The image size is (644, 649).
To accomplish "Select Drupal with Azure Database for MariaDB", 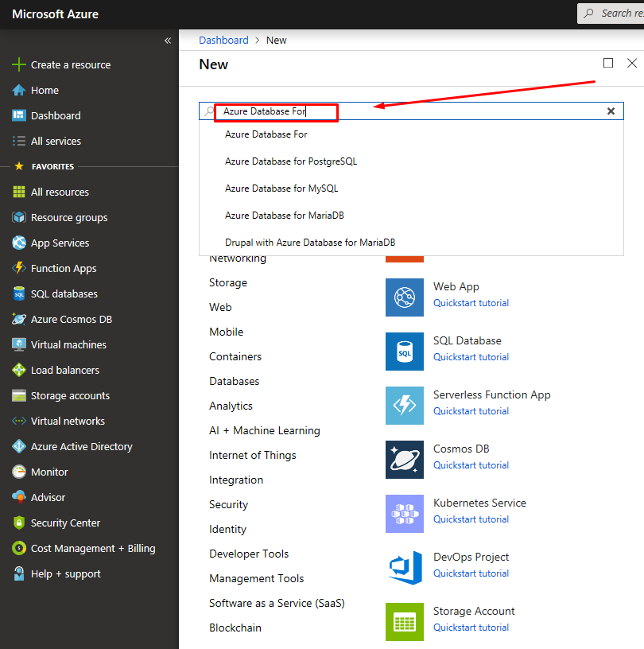I will tap(310, 242).
